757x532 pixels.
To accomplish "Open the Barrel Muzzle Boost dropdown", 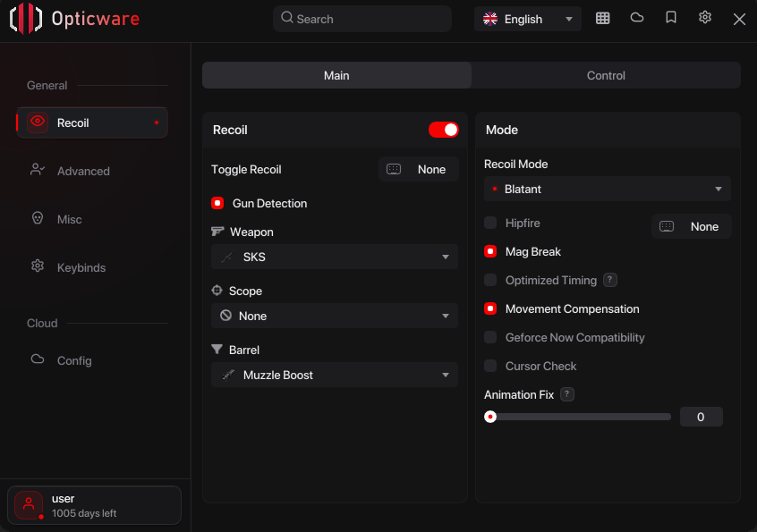I will pos(334,375).
